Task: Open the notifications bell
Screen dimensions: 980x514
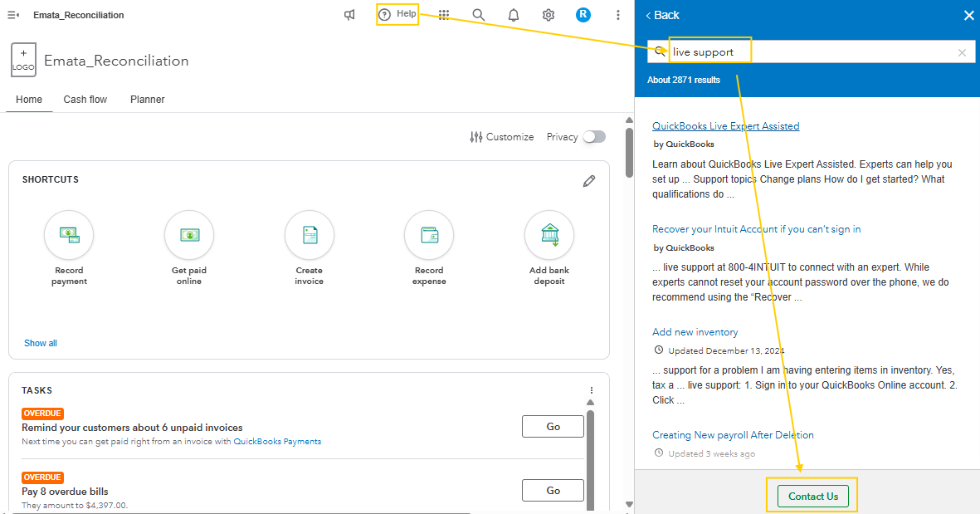Action: pos(514,15)
